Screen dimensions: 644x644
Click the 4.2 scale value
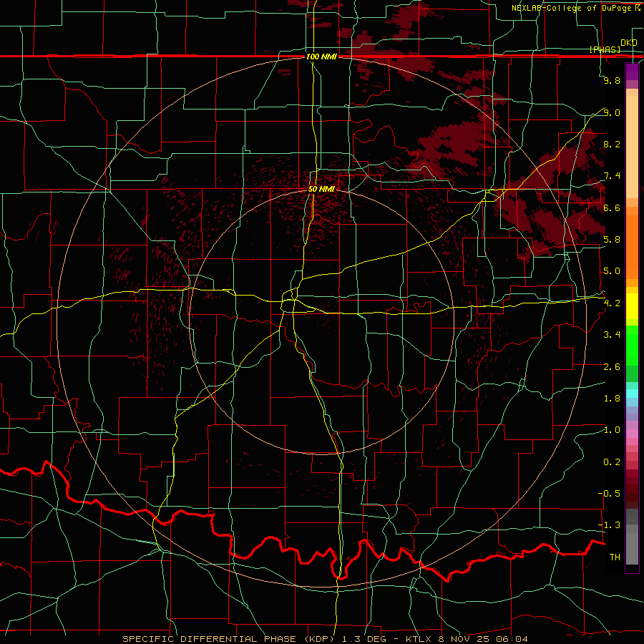pyautogui.click(x=612, y=303)
